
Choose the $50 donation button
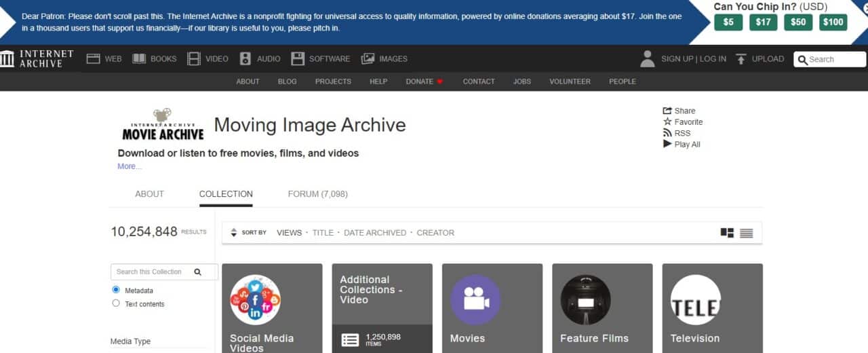click(798, 22)
